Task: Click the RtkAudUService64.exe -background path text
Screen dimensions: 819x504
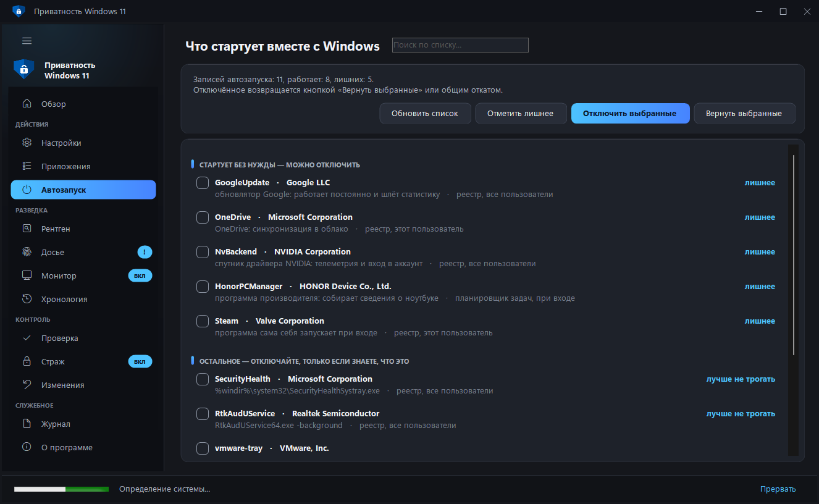Action: pos(279,426)
